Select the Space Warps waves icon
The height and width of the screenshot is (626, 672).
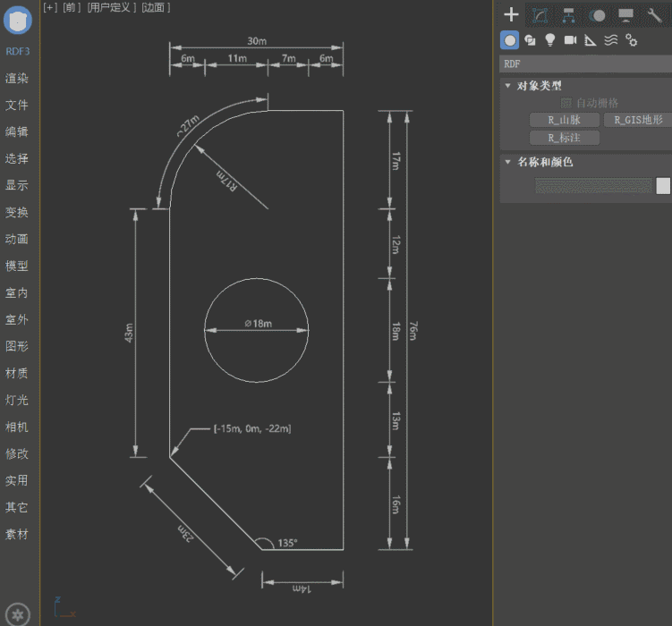611,39
